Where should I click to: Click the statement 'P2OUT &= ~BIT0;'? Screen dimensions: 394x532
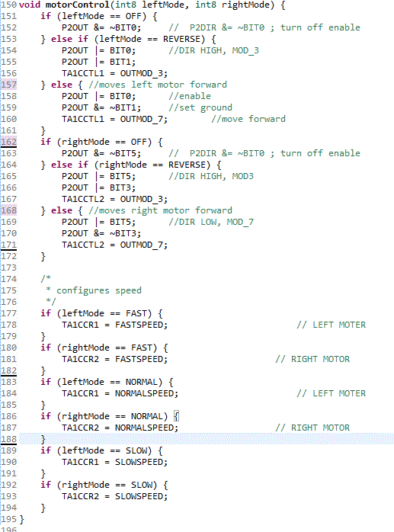tap(101, 28)
